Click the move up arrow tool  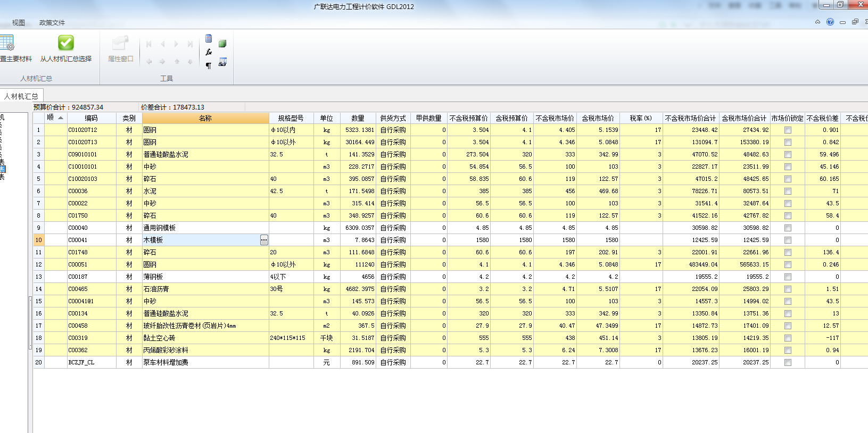[177, 62]
